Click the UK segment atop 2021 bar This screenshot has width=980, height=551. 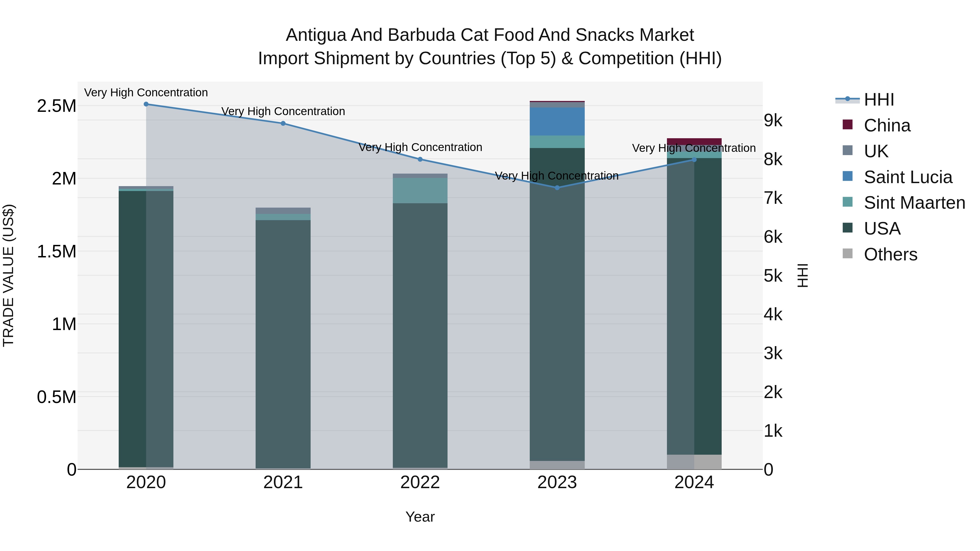click(283, 211)
